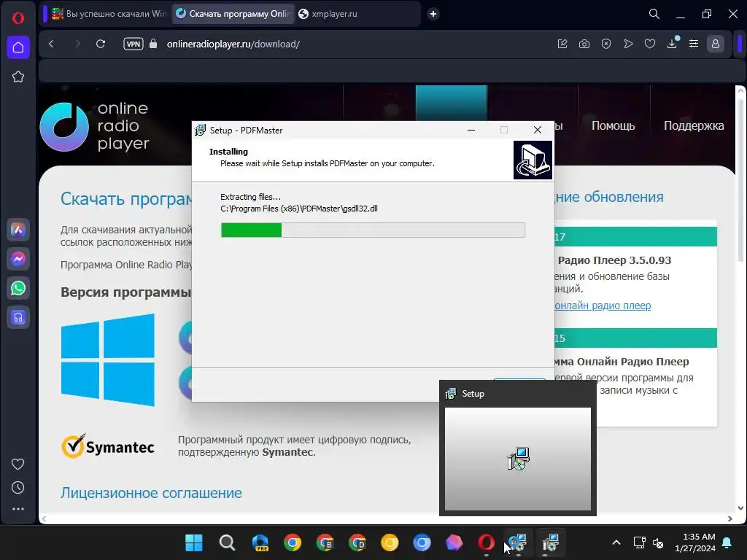Take a snapshot with camera icon

pyautogui.click(x=584, y=44)
